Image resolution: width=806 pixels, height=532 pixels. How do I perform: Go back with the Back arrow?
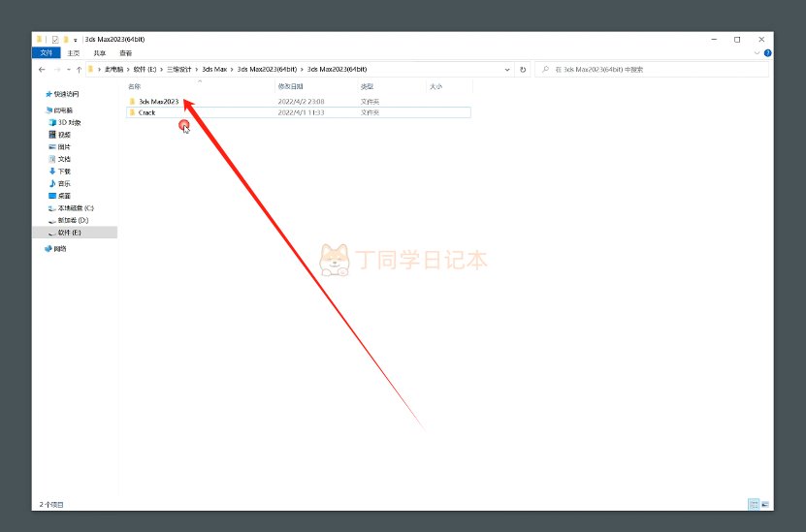tap(42, 70)
